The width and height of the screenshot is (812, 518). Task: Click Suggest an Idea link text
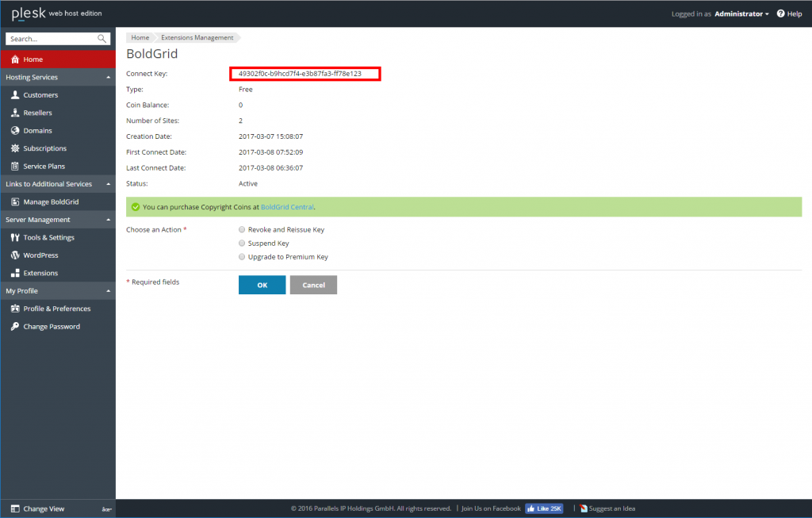[x=612, y=508]
